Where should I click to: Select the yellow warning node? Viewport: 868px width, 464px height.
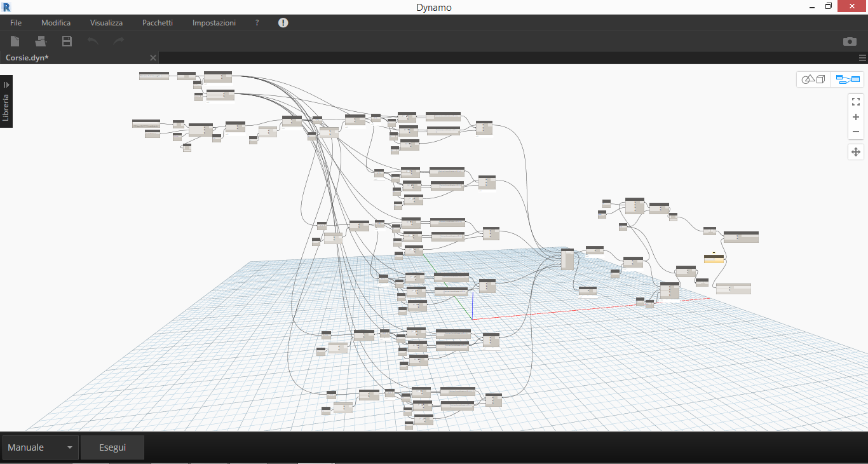point(714,258)
